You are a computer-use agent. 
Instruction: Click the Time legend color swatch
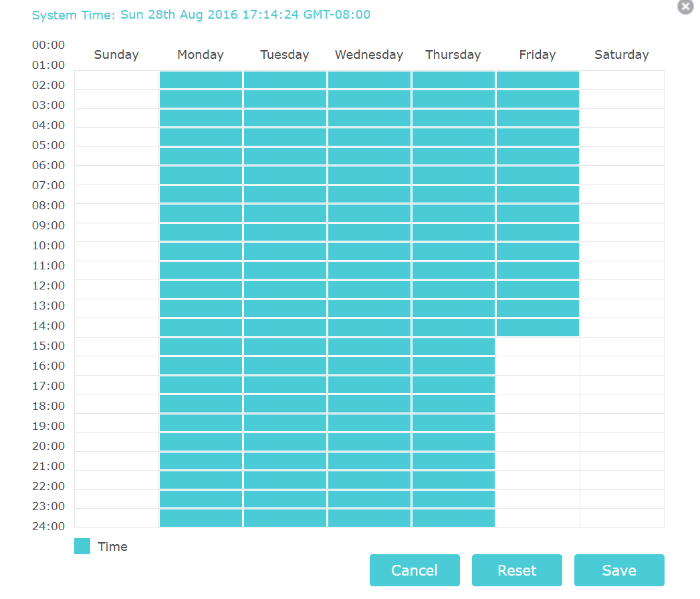pos(82,546)
